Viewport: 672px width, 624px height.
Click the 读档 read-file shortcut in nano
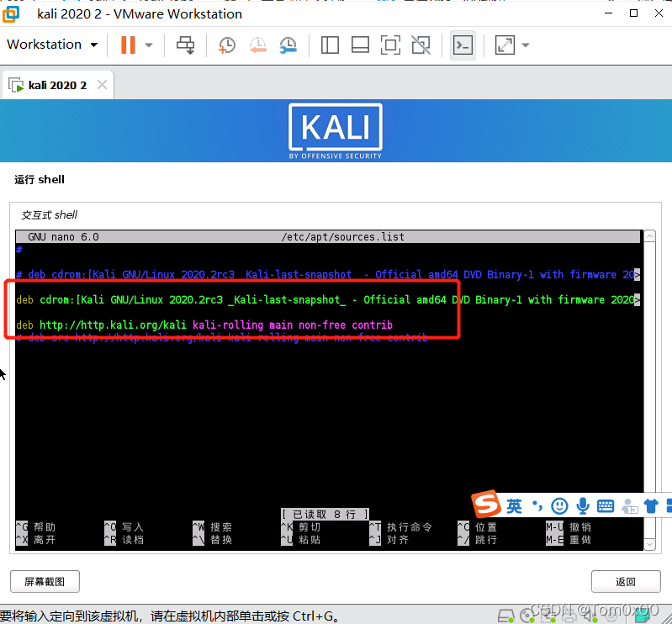click(x=124, y=540)
